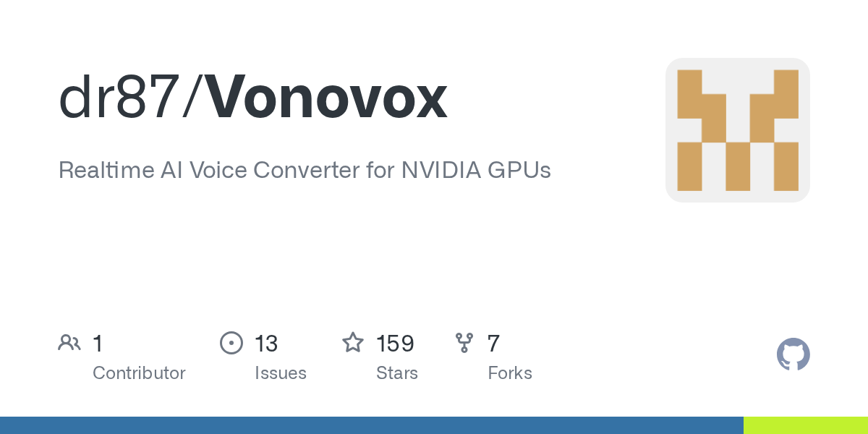The width and height of the screenshot is (868, 434).
Task: Open the GitHub Octocat logo
Action: point(793,354)
